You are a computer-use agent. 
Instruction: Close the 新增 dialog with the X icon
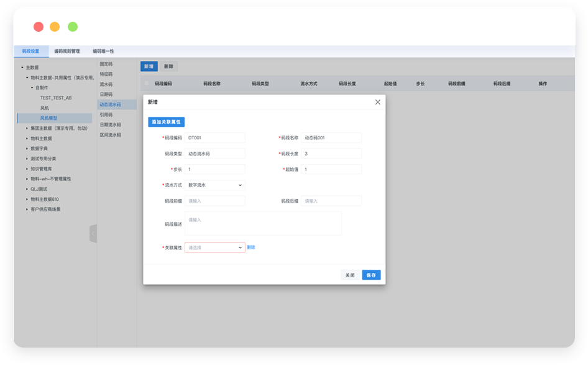pyautogui.click(x=377, y=102)
